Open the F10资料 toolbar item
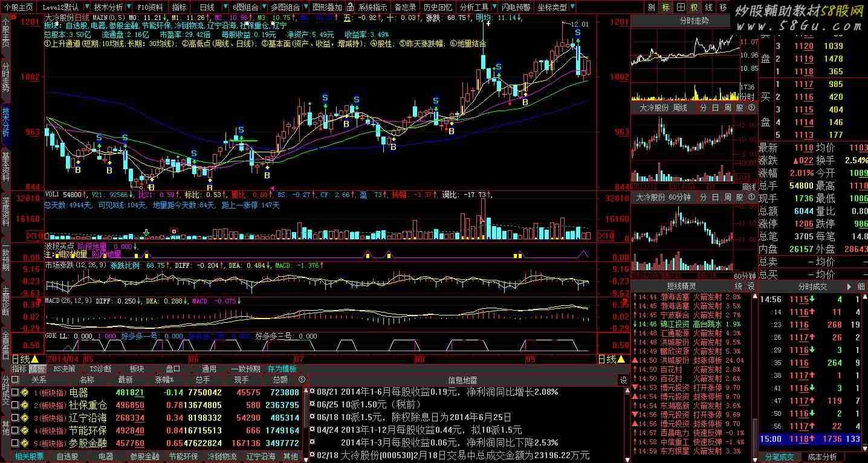The height and width of the screenshot is (463, 868). 149,7
